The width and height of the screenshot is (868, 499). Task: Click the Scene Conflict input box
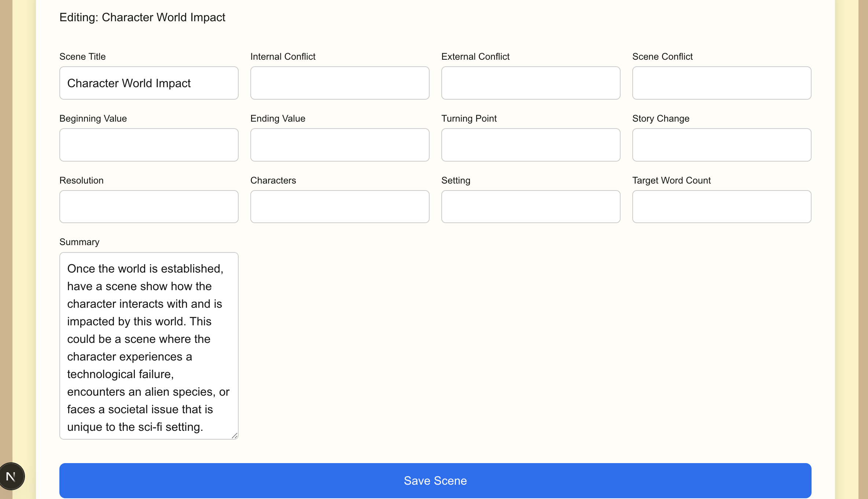722,83
